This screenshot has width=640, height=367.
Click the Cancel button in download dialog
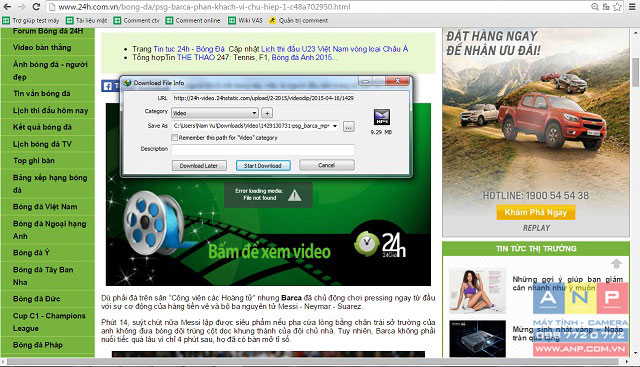[x=327, y=165]
